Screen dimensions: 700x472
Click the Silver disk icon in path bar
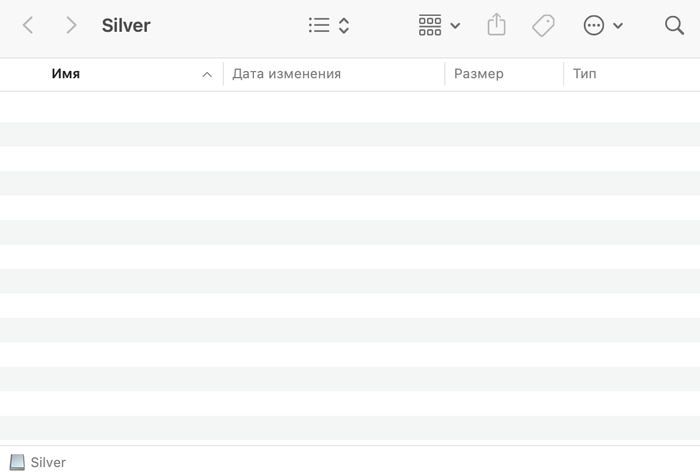[x=17, y=462]
